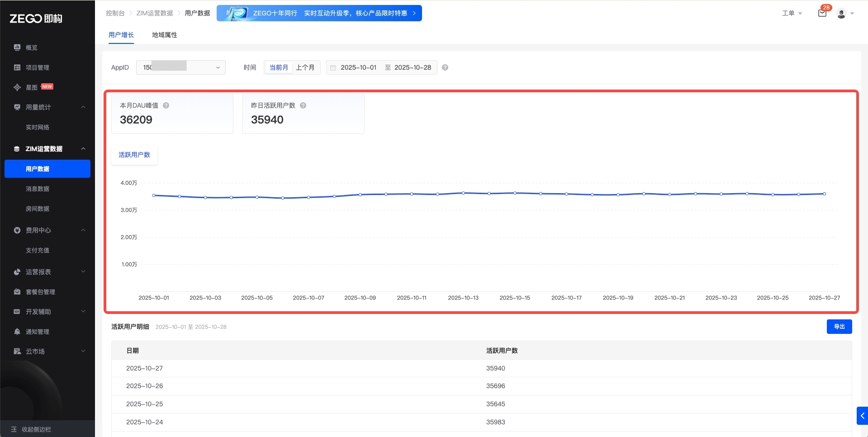Click the blue side-panel arrow icon
This screenshot has height=437, width=868.
862,416
